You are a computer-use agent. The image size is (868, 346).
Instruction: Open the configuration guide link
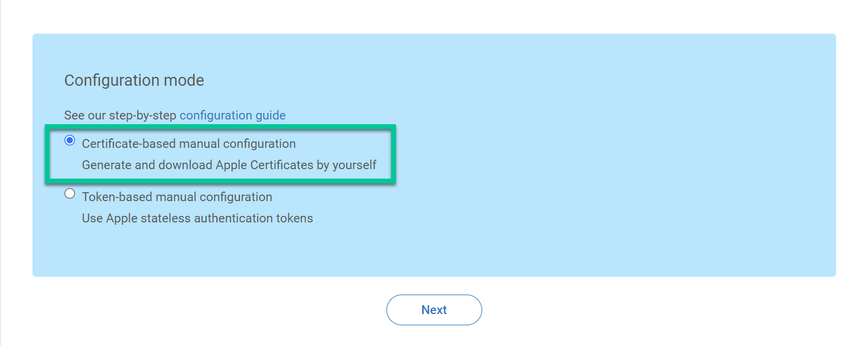click(x=232, y=115)
